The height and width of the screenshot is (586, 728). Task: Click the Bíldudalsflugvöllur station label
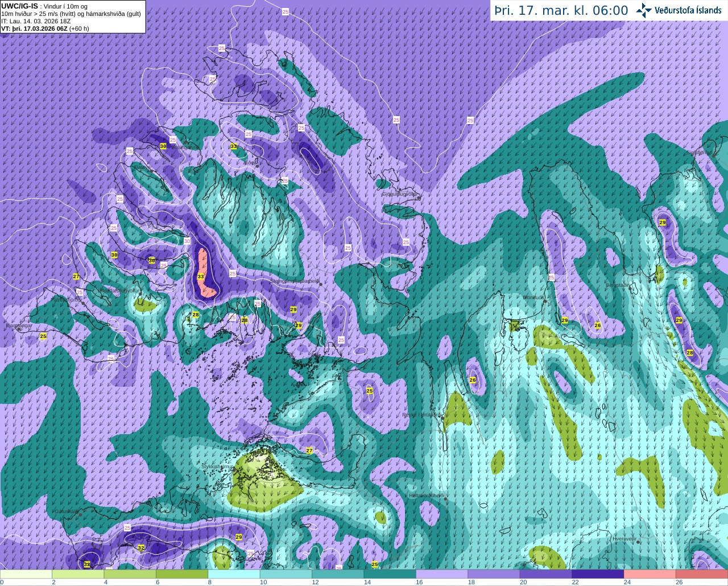pyautogui.click(x=118, y=290)
